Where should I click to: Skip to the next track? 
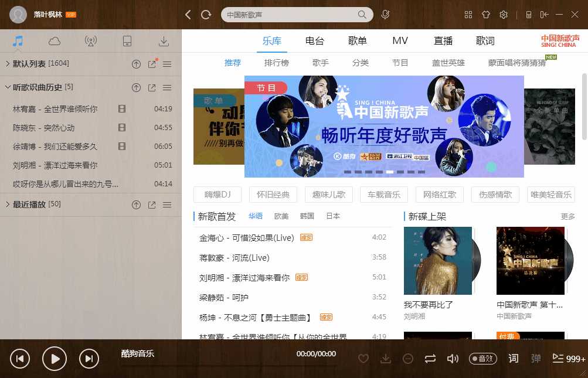[89, 359]
